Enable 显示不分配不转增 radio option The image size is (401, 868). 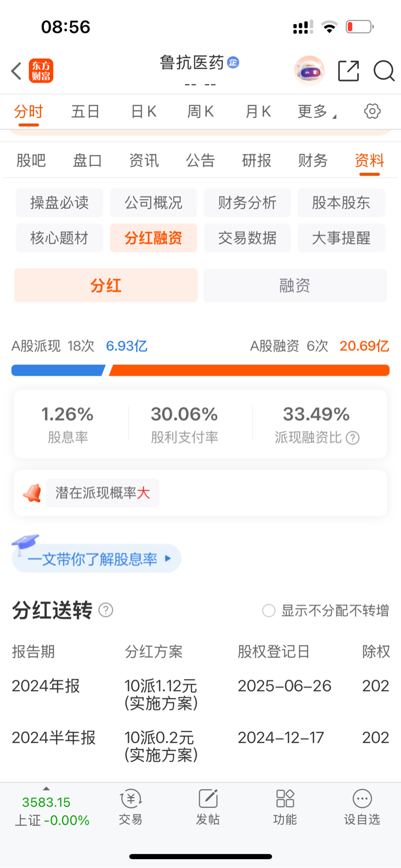click(x=269, y=611)
